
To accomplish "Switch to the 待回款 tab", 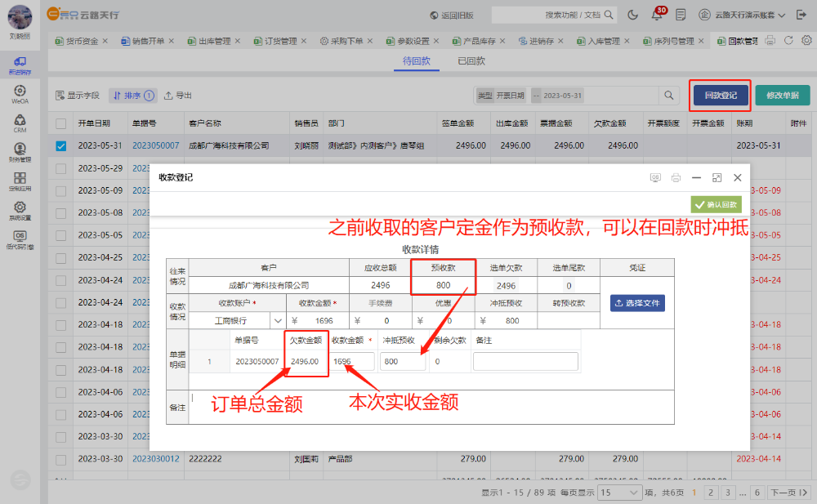I will pyautogui.click(x=417, y=61).
